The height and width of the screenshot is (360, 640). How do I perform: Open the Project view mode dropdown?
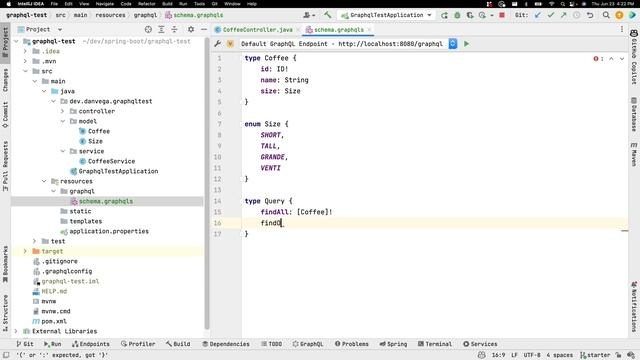60,29
